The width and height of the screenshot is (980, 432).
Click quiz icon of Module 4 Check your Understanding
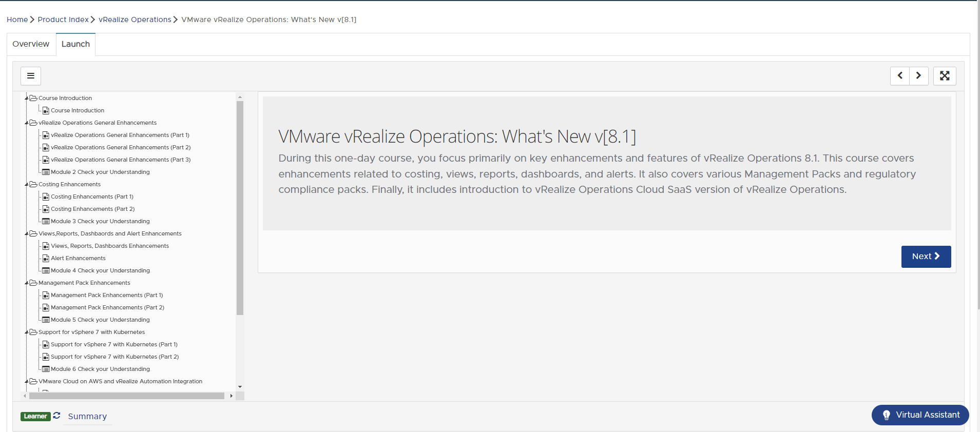coord(46,270)
